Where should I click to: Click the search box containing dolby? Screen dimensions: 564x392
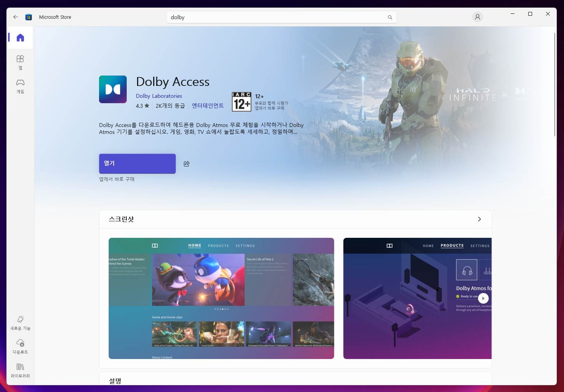(282, 17)
